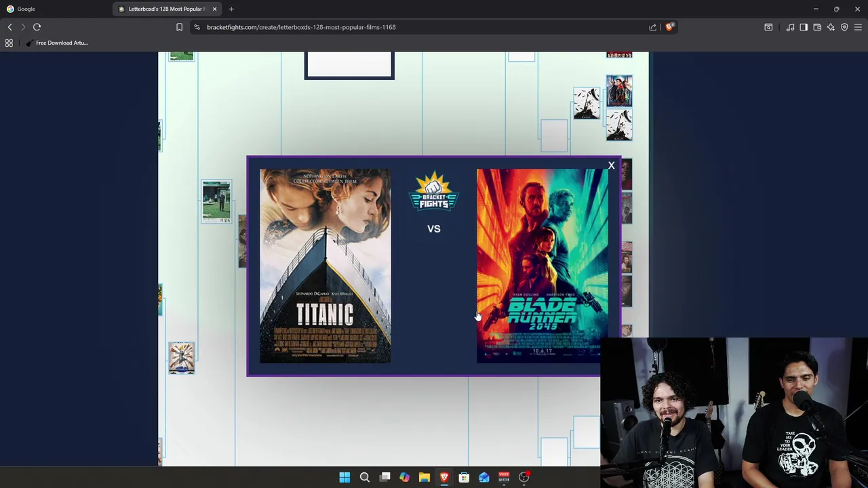
Task: Open Task View on the taskbar
Action: [x=384, y=477]
